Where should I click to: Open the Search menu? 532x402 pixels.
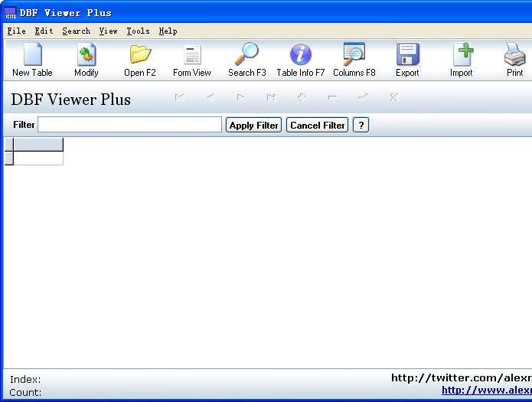(77, 31)
